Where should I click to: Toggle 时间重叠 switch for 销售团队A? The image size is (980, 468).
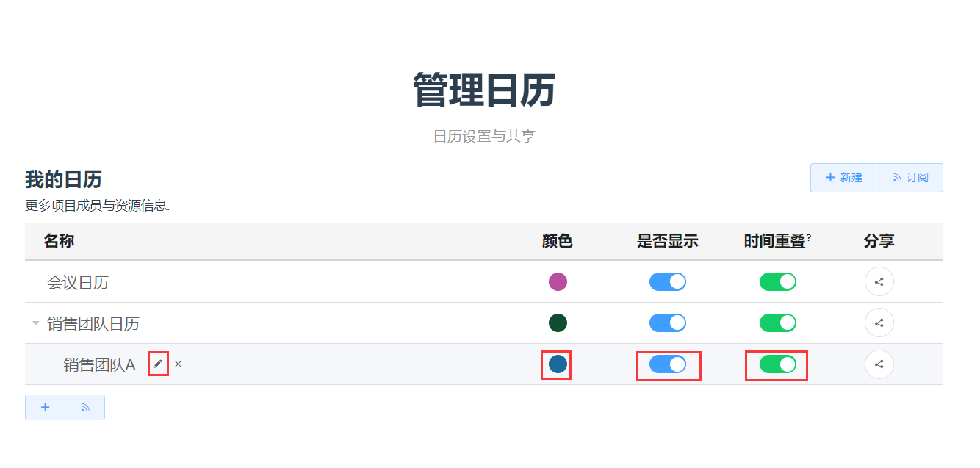point(778,364)
